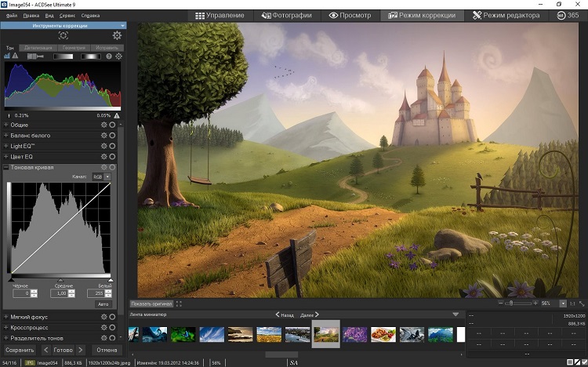The height and width of the screenshot is (367, 588).
Task: Open the Канал RGB dropdown
Action: (102, 176)
